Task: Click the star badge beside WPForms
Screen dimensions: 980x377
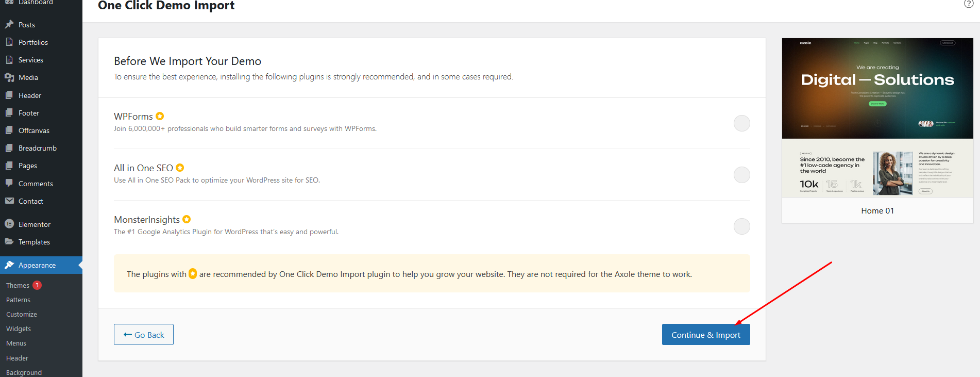Action: 160,116
